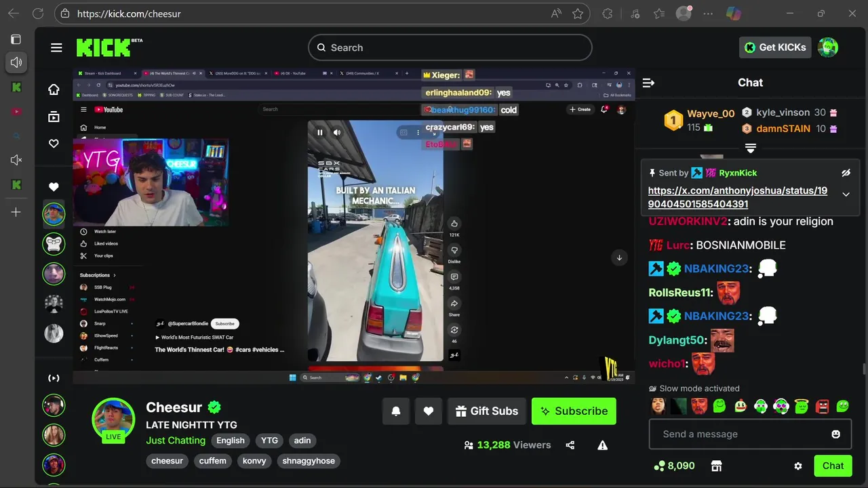Mute the audio-playing vertical tab
This screenshot has width=868, height=488.
click(x=16, y=62)
